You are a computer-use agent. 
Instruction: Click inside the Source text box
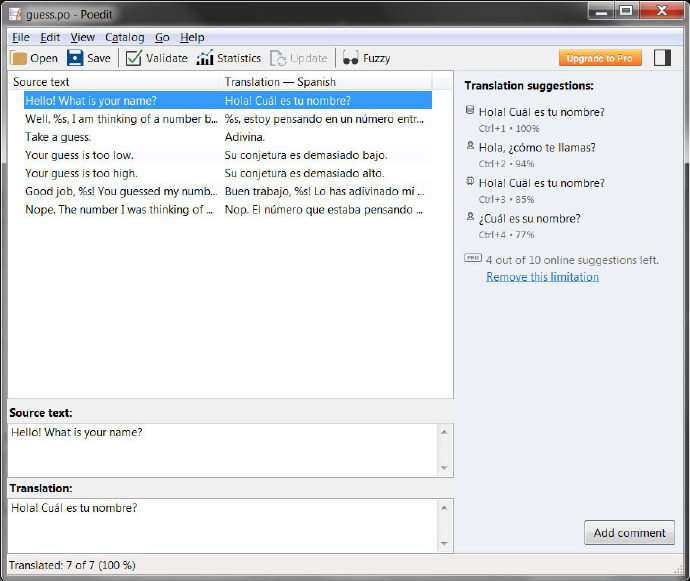222,450
